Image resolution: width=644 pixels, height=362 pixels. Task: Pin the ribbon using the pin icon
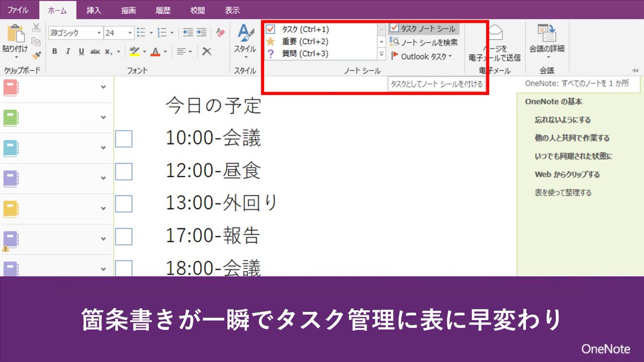click(x=635, y=70)
